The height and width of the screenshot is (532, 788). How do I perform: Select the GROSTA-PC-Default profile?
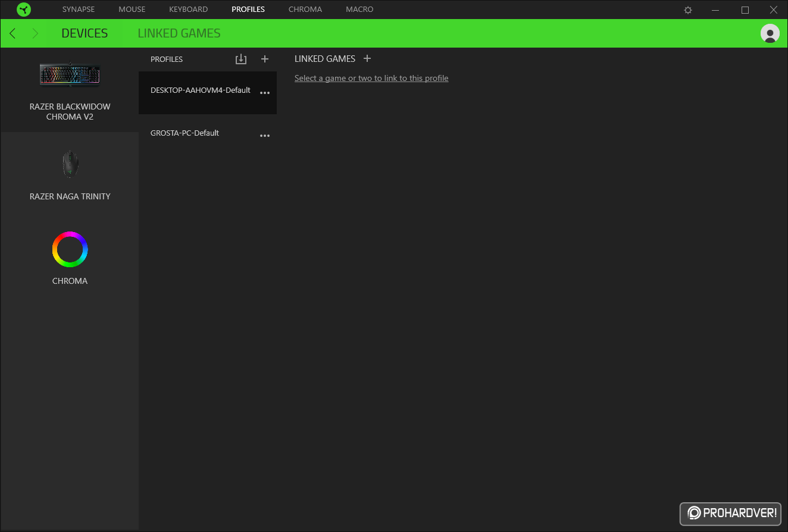[x=208, y=136]
